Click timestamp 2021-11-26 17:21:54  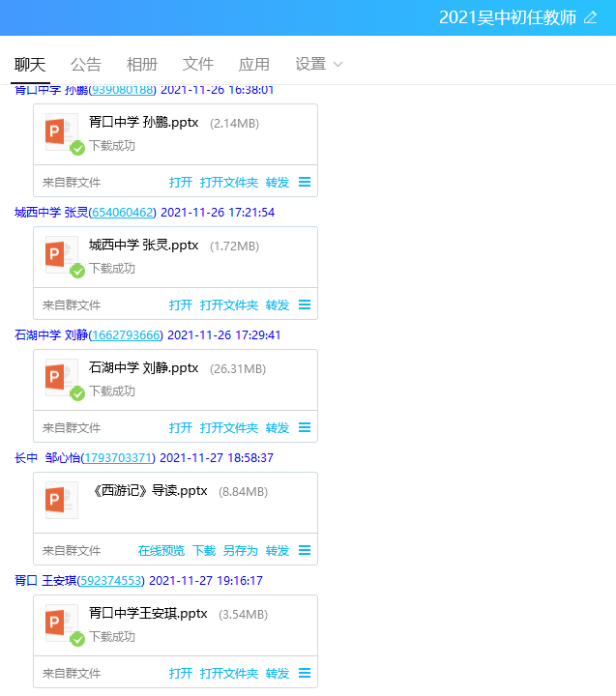(218, 213)
